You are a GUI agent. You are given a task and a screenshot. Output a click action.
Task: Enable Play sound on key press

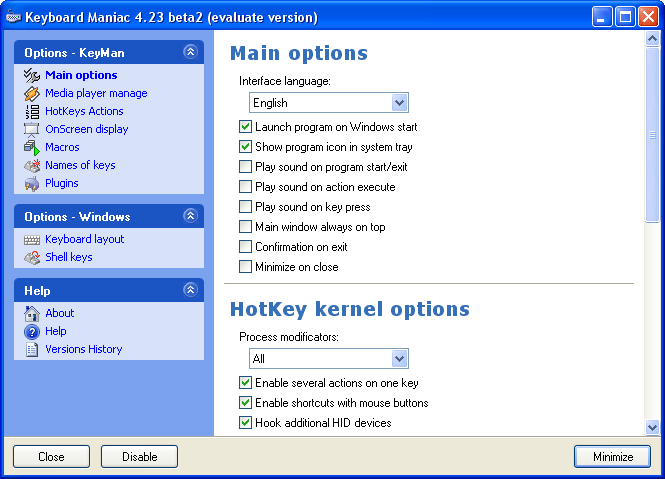(x=245, y=207)
